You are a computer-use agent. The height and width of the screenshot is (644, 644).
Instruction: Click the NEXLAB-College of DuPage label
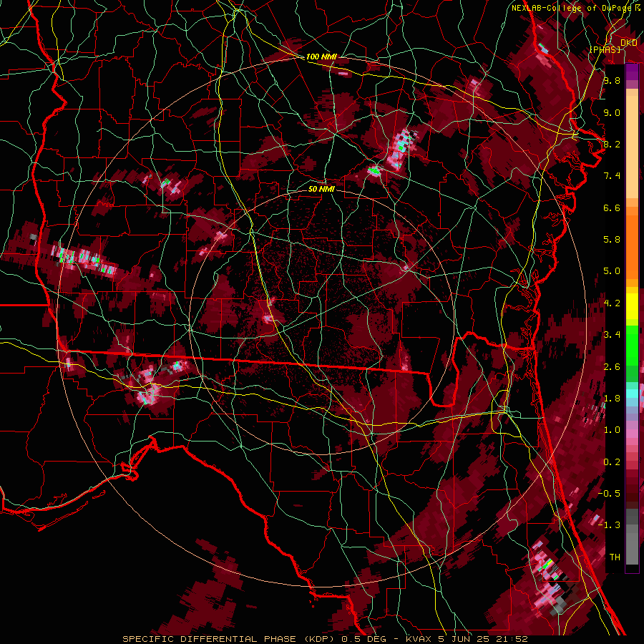(x=572, y=8)
